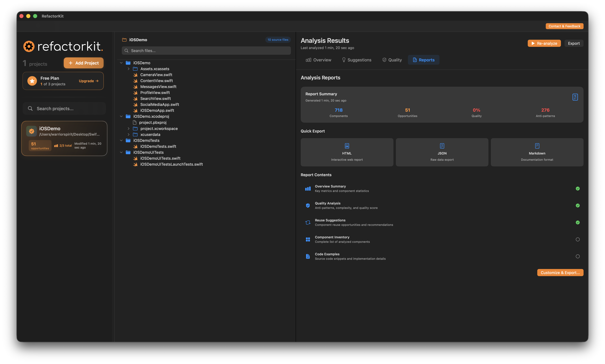
Task: Click the Overview Summary bar chart icon
Action: tap(308, 189)
